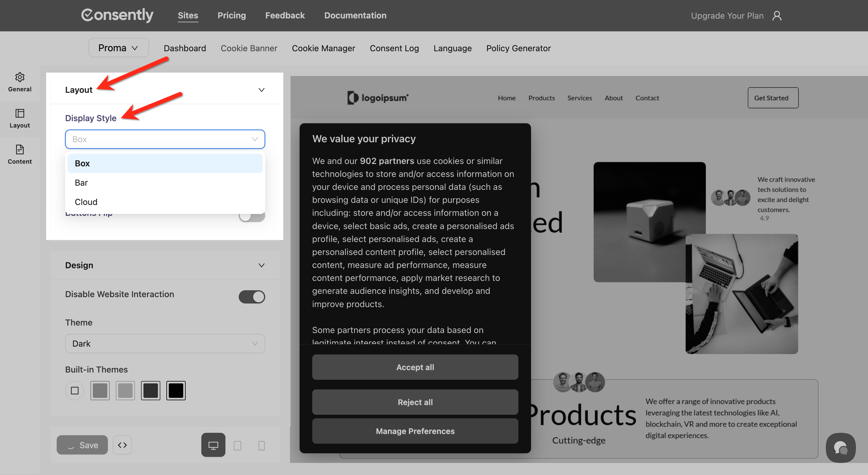Choose the black built-in theme swatch
Viewport: 868px width, 475px height.
(175, 390)
